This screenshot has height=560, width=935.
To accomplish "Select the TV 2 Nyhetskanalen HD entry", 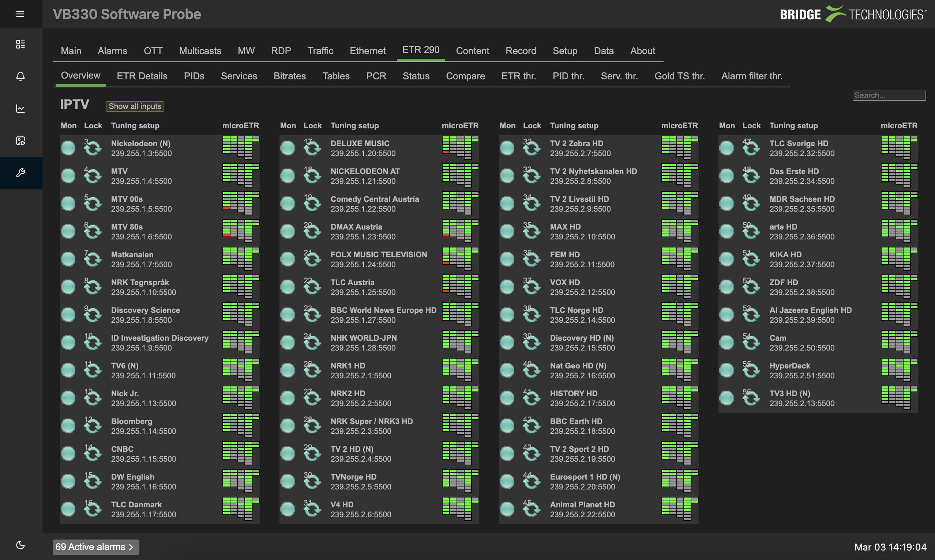I will [593, 171].
